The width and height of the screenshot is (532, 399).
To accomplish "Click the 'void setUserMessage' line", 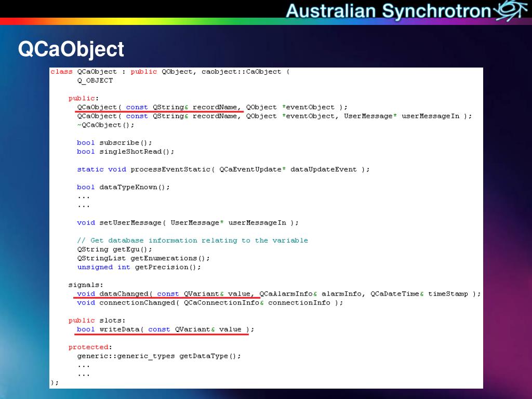I will click(x=188, y=223).
